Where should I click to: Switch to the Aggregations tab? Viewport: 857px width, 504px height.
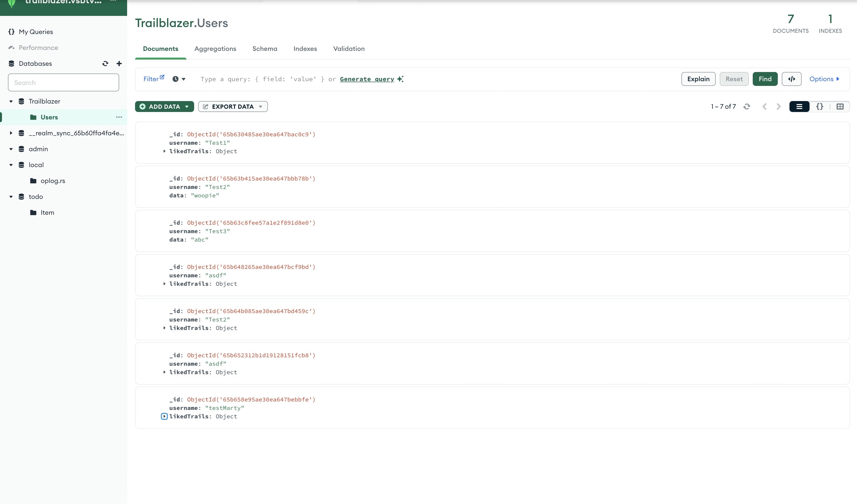point(215,49)
